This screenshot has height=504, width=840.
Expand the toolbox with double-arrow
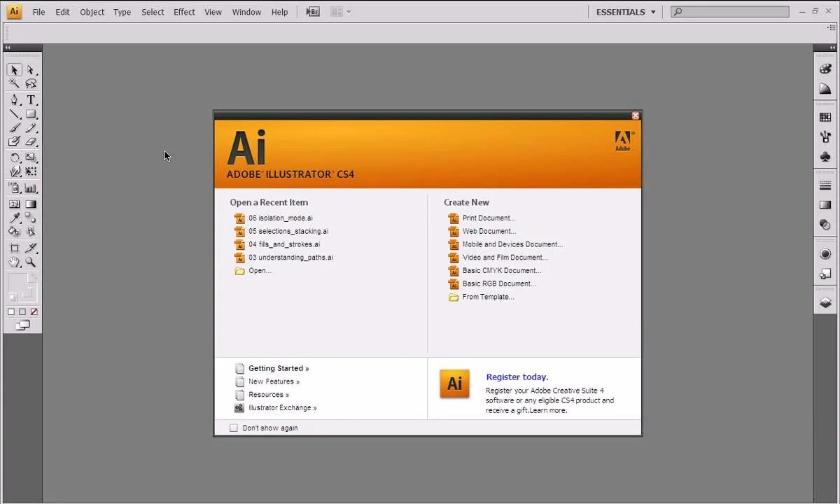point(8,48)
